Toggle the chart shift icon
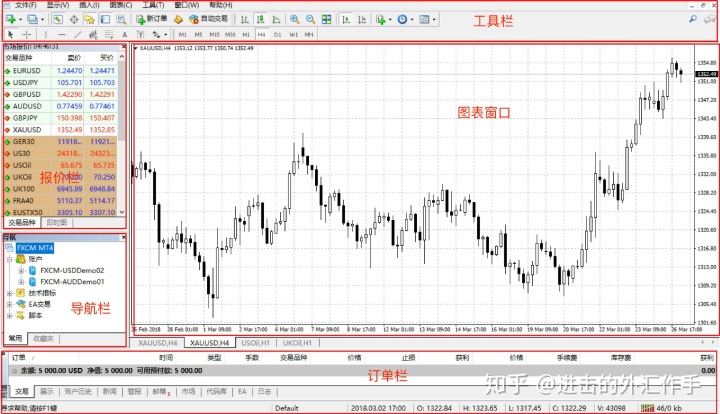 point(362,19)
